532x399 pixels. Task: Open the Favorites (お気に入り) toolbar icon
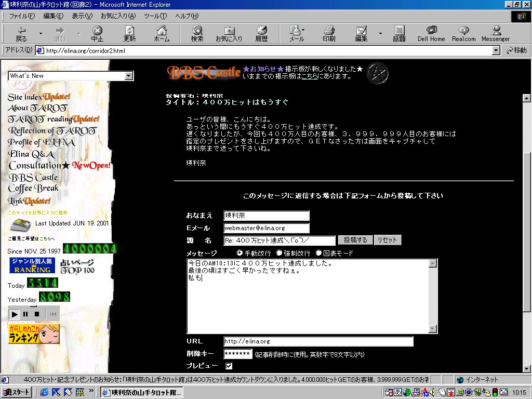(x=229, y=34)
